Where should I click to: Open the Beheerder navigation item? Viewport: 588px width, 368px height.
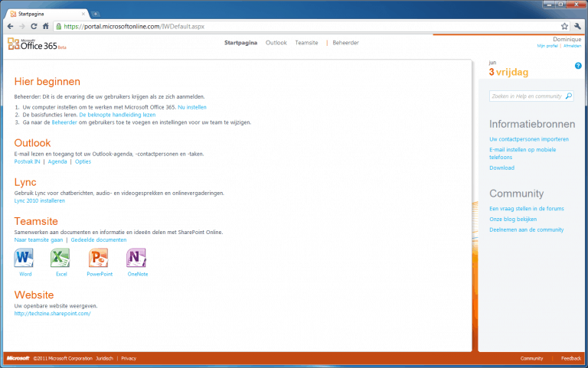point(346,43)
